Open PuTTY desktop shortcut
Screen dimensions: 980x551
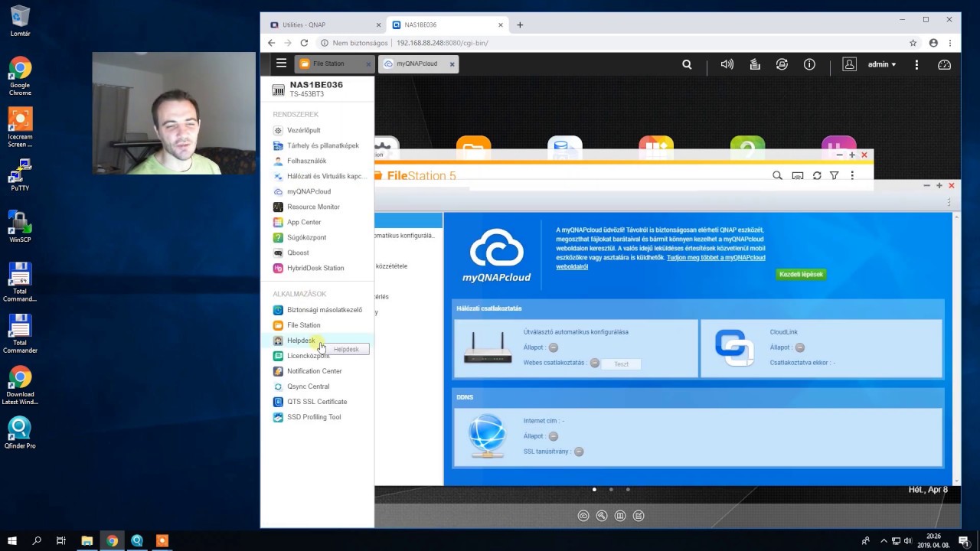click(x=20, y=175)
